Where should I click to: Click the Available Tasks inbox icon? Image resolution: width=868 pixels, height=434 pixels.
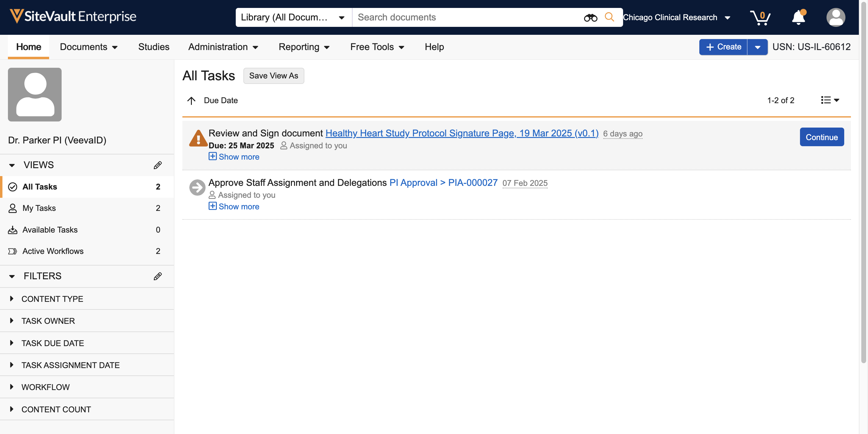click(13, 230)
